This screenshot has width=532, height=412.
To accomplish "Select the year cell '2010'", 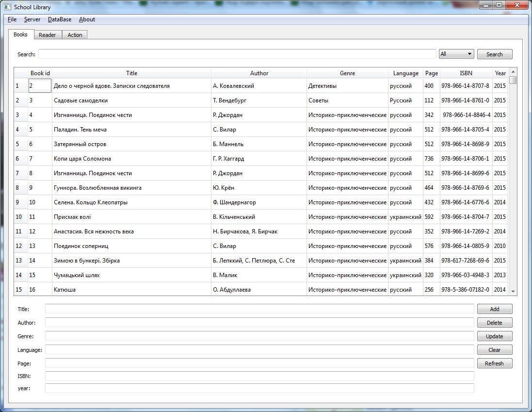I will pos(500,246).
